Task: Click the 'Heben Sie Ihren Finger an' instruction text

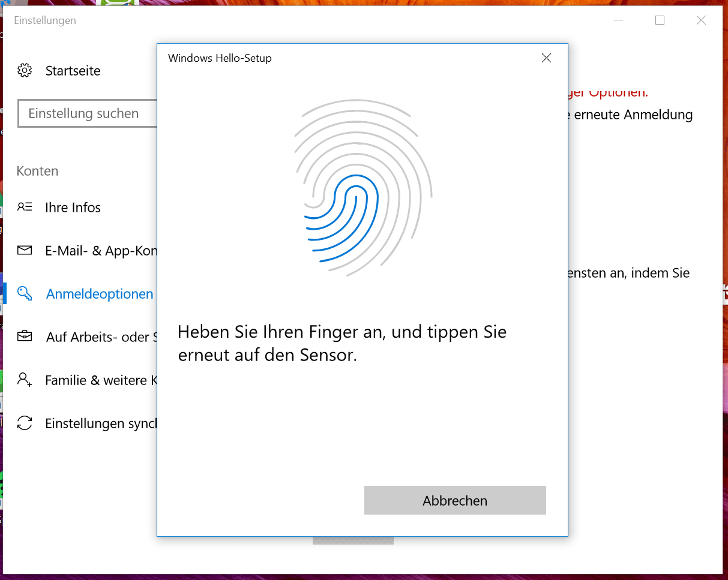Action: click(x=342, y=343)
